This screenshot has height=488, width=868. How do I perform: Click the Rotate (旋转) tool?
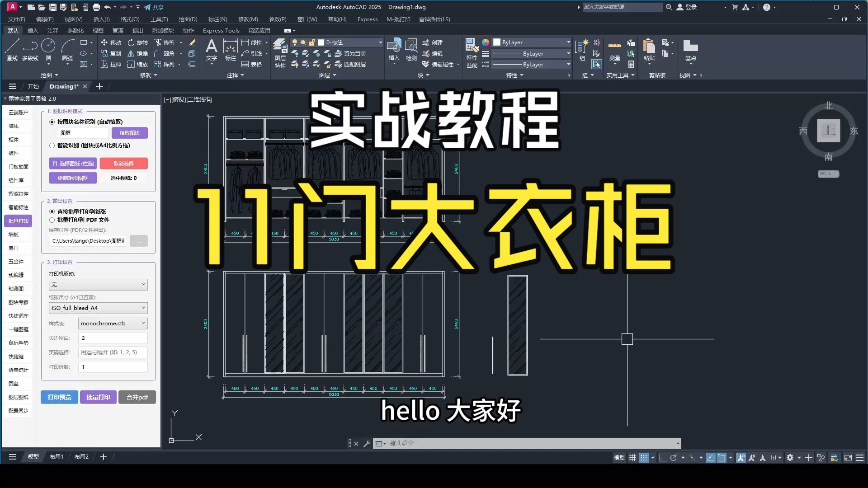[138, 42]
